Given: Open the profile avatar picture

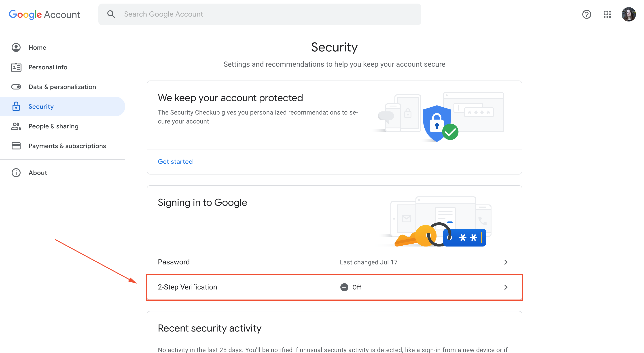Looking at the screenshot, I should coord(629,14).
